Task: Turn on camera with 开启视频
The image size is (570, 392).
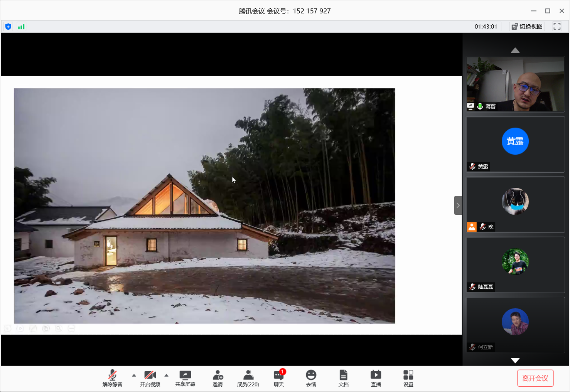Action: [x=150, y=378]
